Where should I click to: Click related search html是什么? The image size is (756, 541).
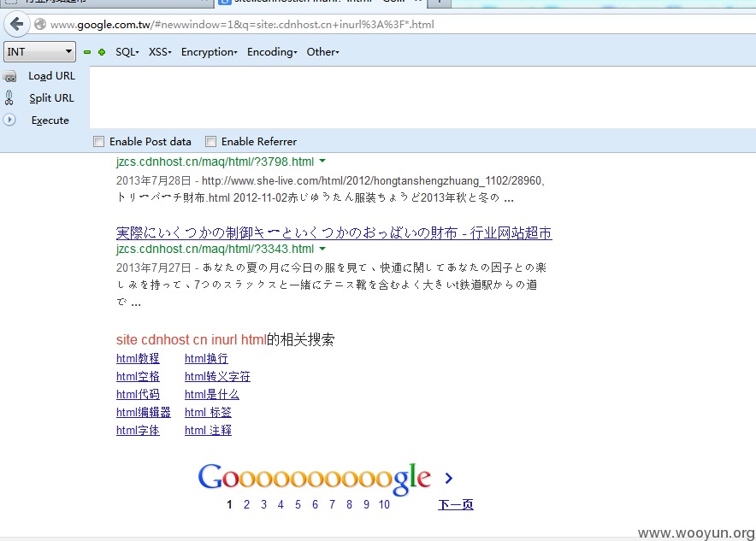pos(211,394)
